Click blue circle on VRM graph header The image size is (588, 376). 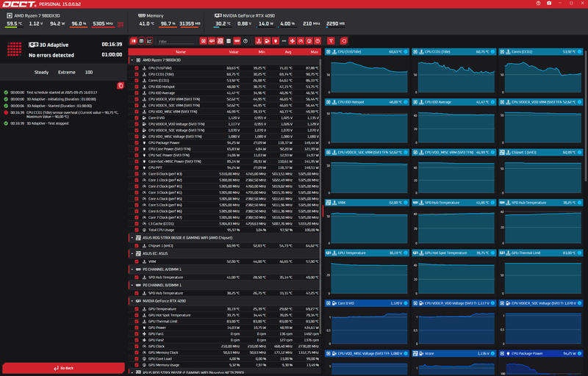406,203
